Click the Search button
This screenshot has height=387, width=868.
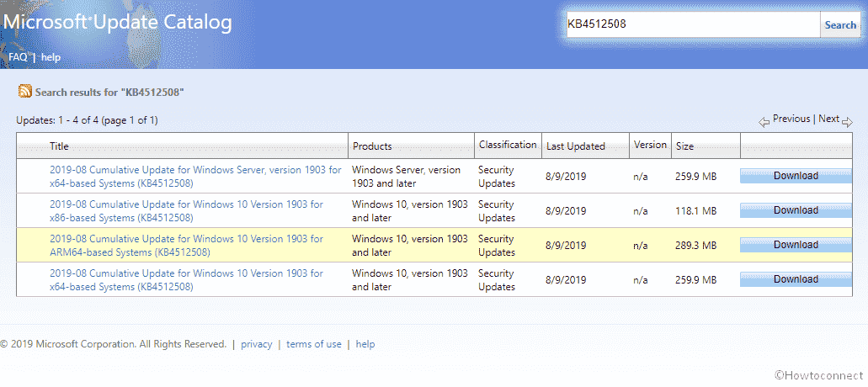click(840, 25)
